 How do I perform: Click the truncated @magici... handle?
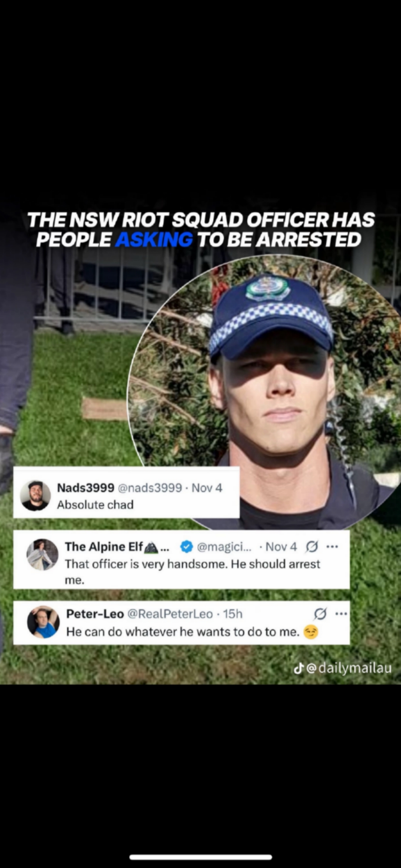pos(224,547)
